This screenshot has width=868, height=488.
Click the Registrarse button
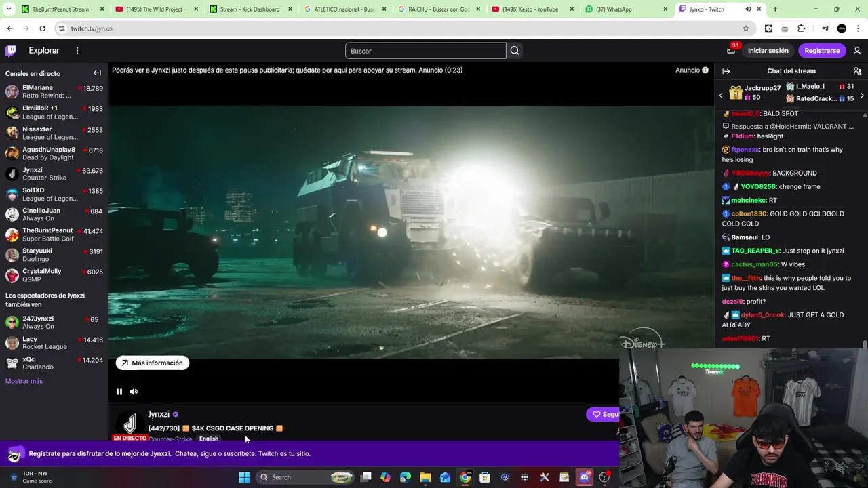coord(822,51)
